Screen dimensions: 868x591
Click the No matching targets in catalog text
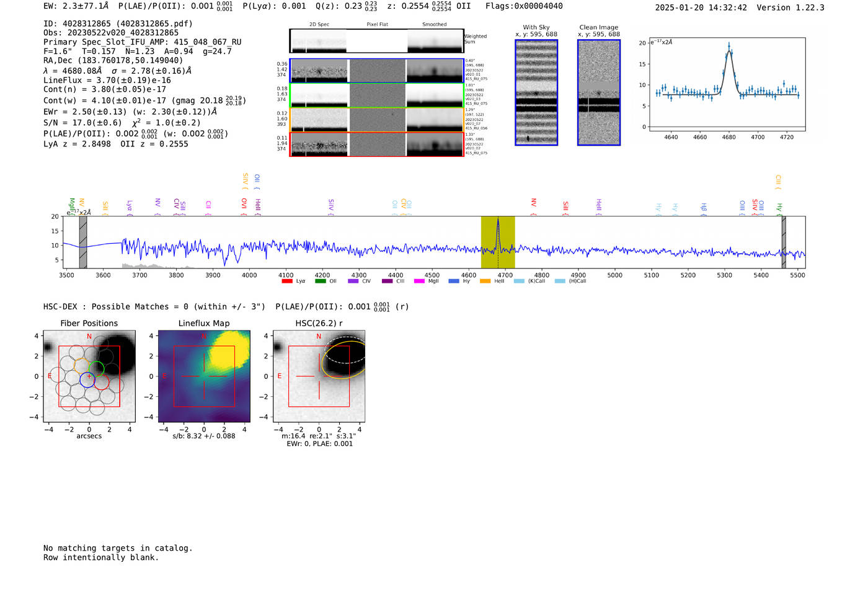pyautogui.click(x=118, y=548)
